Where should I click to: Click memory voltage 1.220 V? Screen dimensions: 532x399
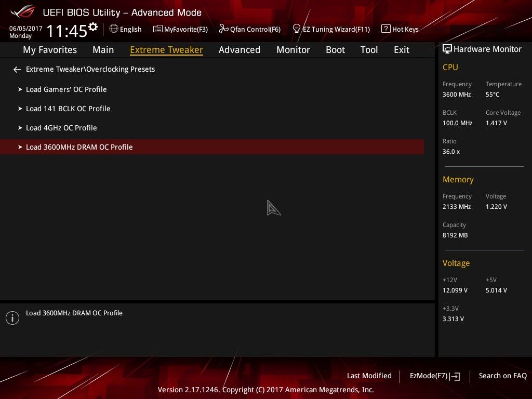[x=496, y=207]
